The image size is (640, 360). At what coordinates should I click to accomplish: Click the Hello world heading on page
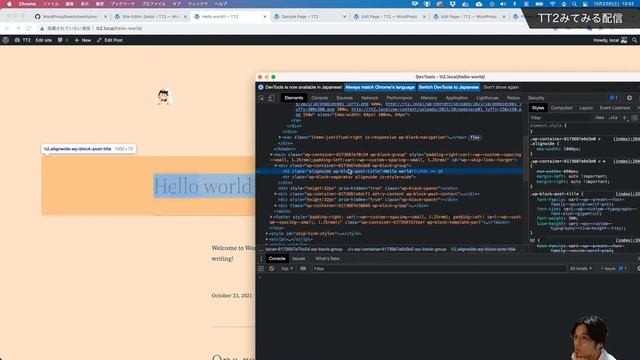(x=203, y=186)
